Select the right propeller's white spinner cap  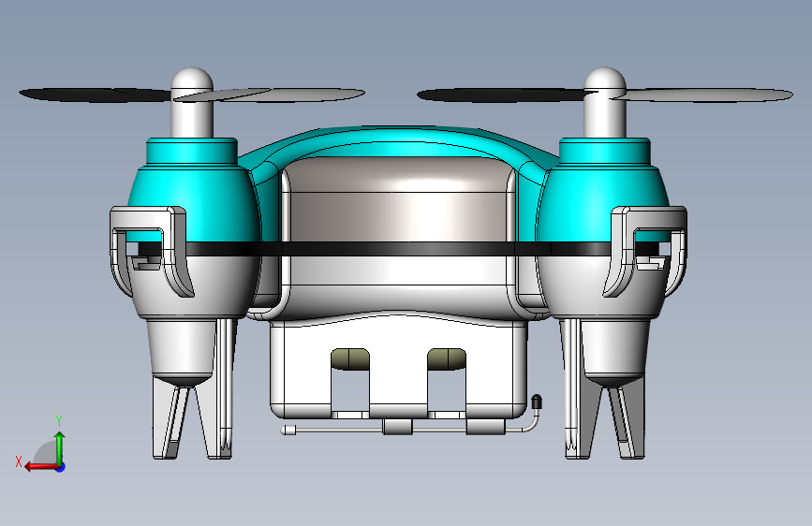tap(605, 103)
